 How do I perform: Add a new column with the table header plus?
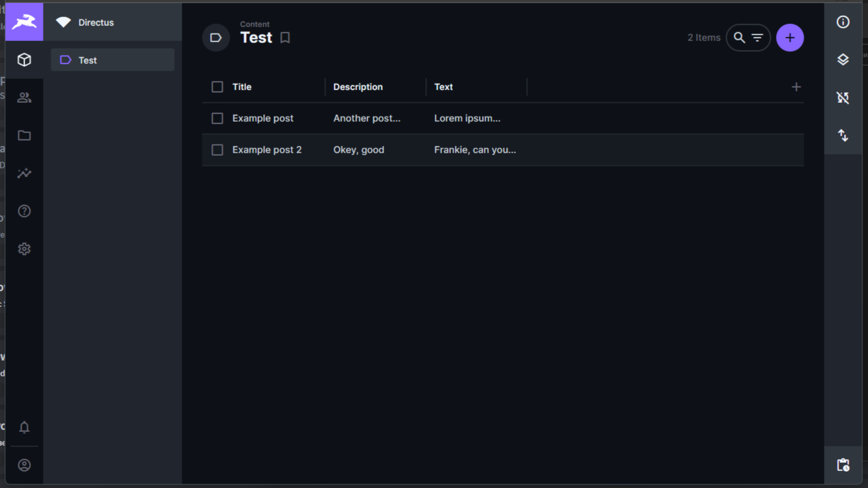(796, 86)
